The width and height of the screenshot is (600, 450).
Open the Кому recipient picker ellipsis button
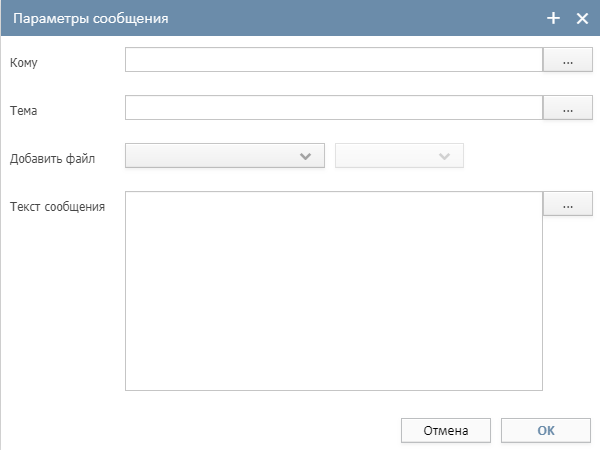point(567,61)
